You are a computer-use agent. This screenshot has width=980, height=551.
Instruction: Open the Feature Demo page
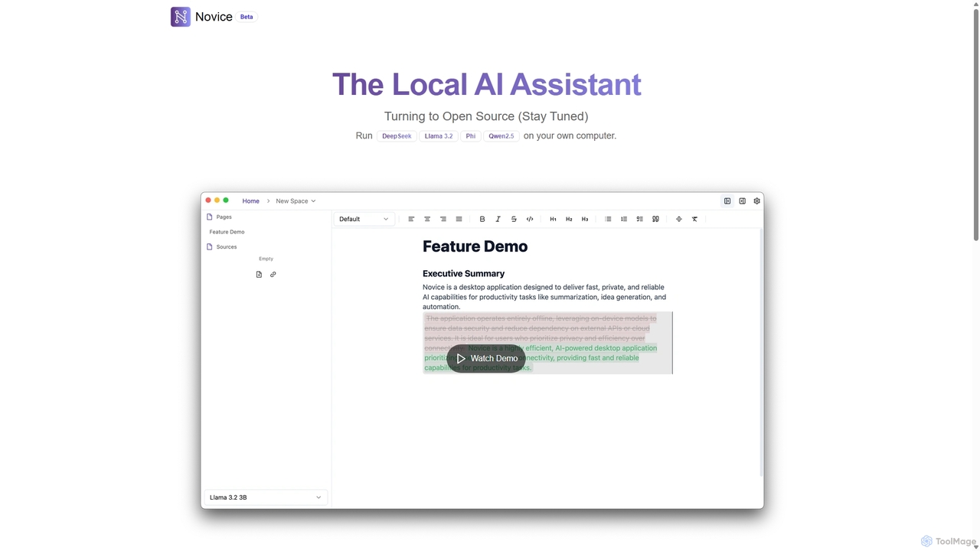pyautogui.click(x=227, y=232)
